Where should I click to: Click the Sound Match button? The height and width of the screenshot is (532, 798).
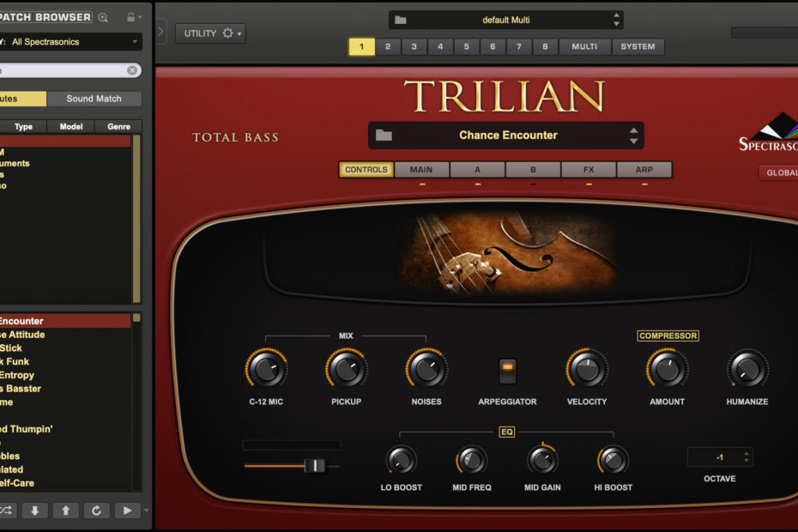[x=94, y=99]
